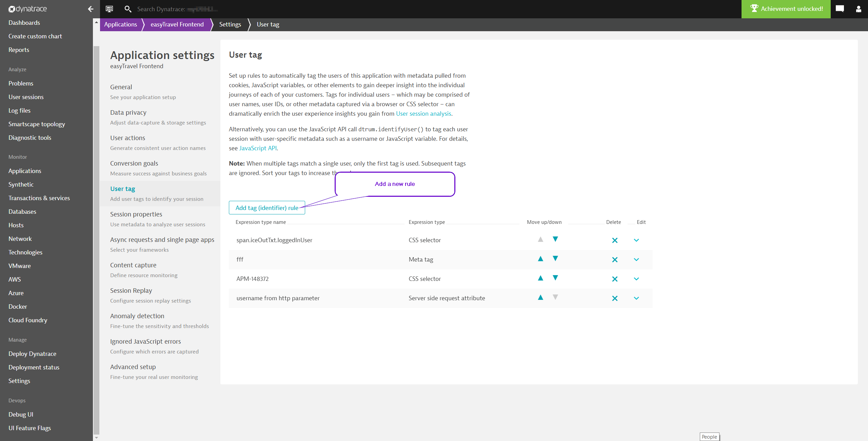Open Debug UI in sidebar

coord(21,415)
